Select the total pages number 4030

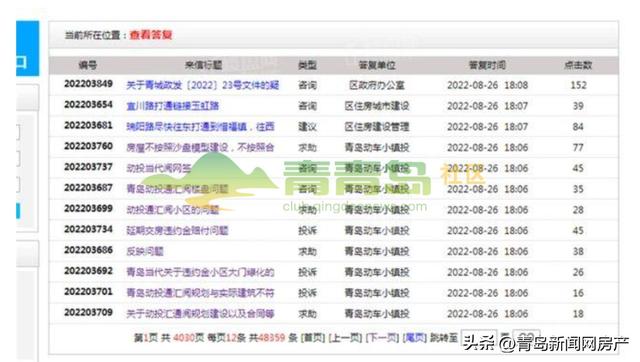pos(184,338)
